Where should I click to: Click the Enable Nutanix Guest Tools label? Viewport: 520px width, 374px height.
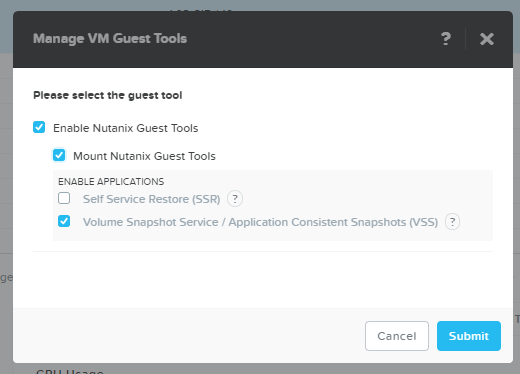point(126,128)
